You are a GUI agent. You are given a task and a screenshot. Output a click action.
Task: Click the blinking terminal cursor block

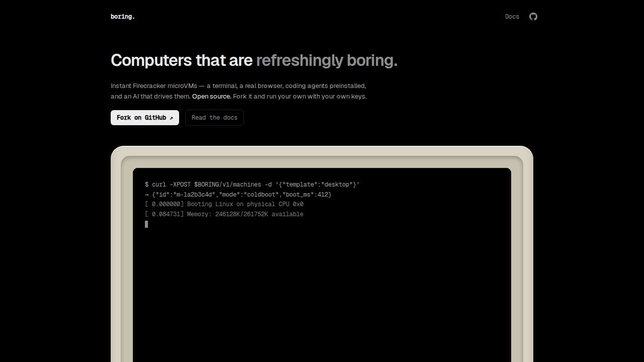(146, 224)
